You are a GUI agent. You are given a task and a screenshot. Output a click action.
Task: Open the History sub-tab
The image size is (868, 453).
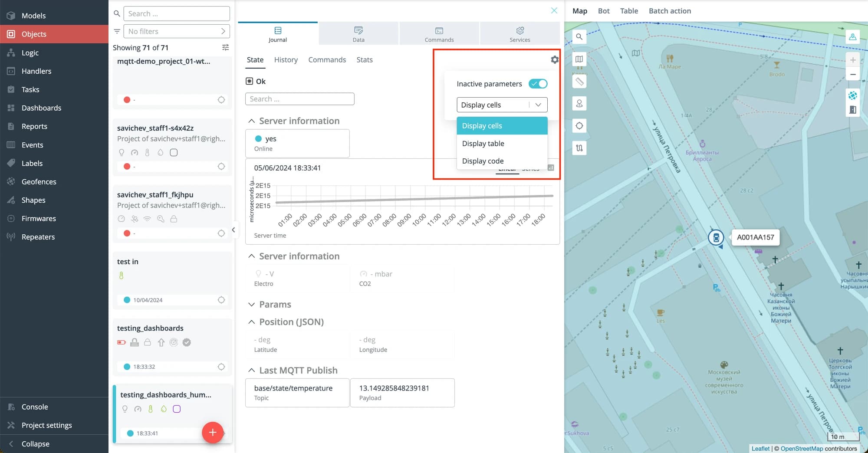(x=286, y=60)
